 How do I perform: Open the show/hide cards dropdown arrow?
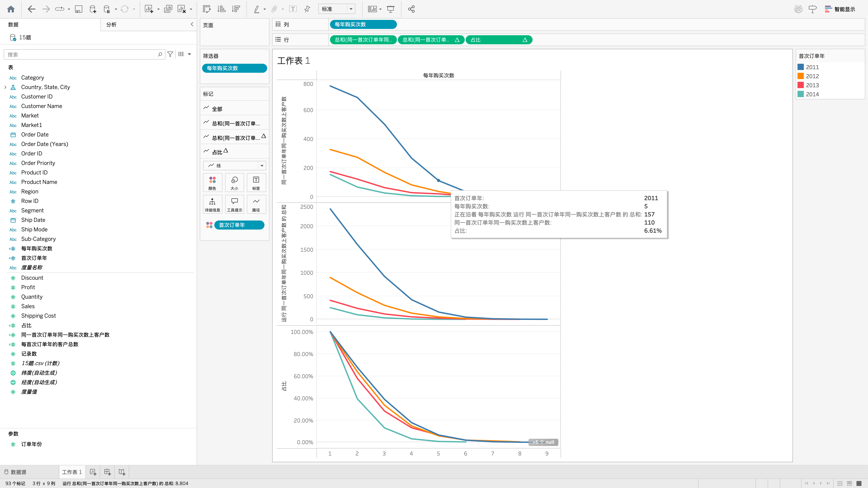pyautogui.click(x=380, y=9)
